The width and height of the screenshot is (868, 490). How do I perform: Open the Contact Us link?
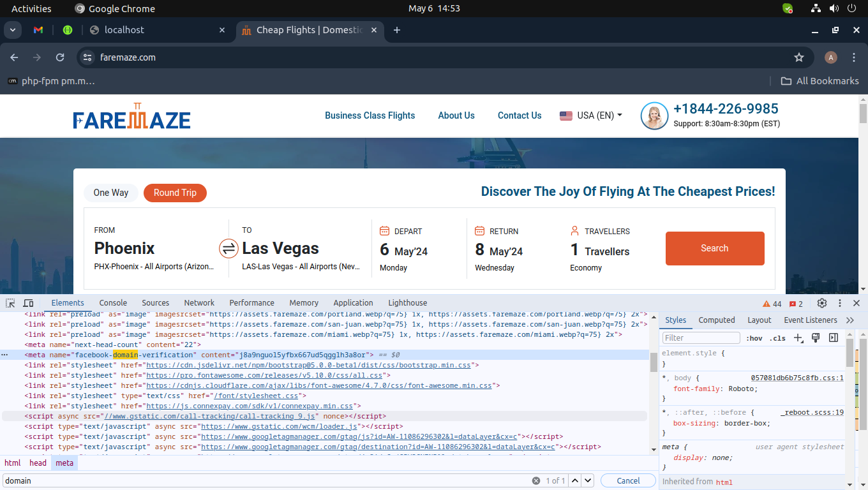(x=520, y=115)
